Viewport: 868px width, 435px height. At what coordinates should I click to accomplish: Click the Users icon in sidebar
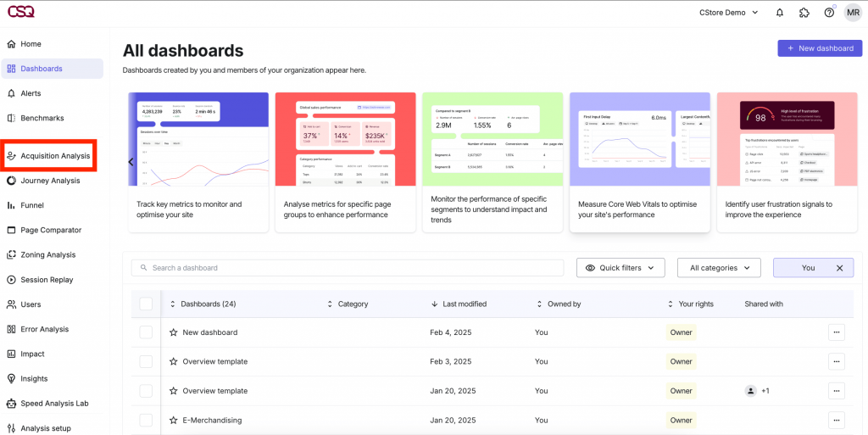click(11, 304)
